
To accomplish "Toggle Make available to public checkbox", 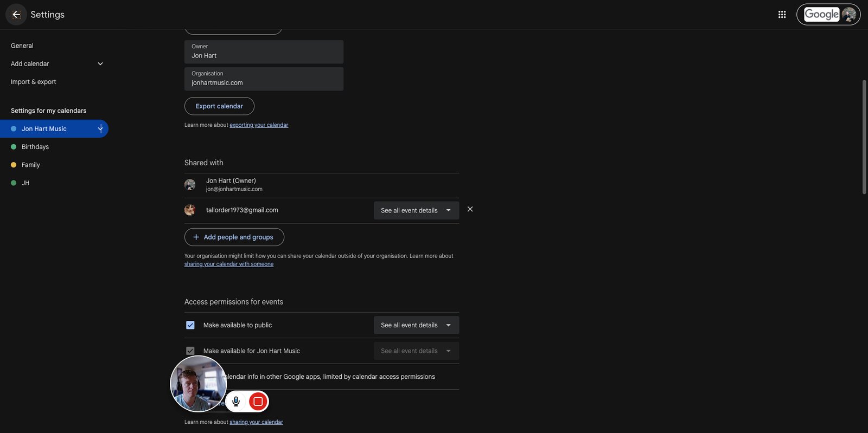I will (190, 325).
